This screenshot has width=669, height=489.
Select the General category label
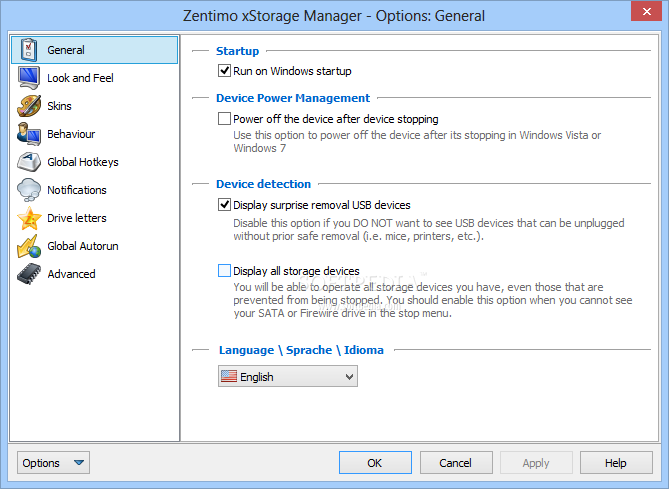[66, 50]
